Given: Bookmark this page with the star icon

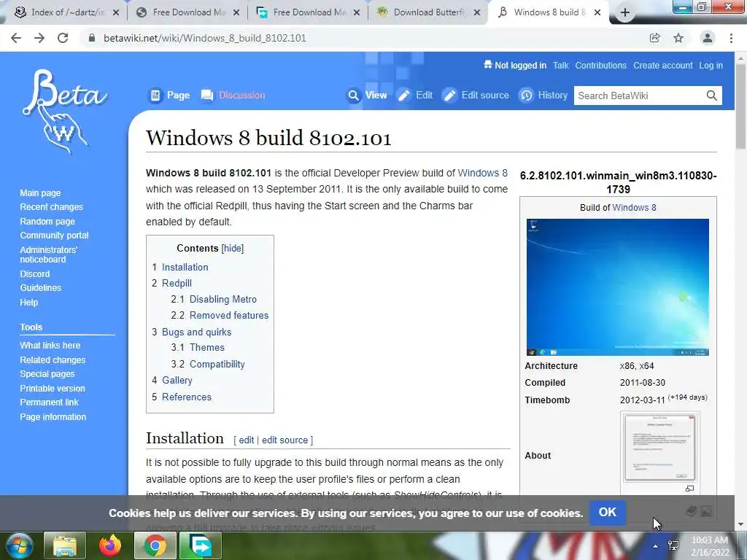Looking at the screenshot, I should (x=678, y=38).
